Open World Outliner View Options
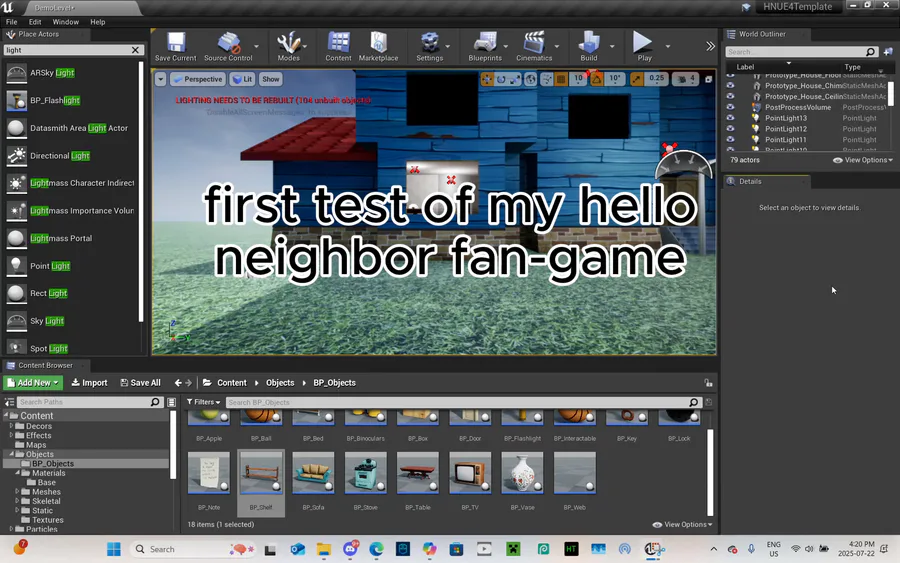Image resolution: width=900 pixels, height=563 pixels. coord(863,160)
